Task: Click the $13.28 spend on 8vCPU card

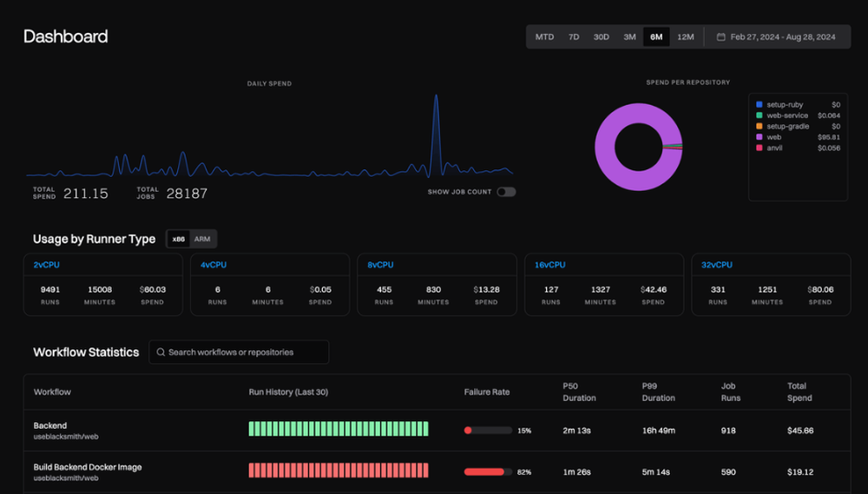Action: [486, 290]
